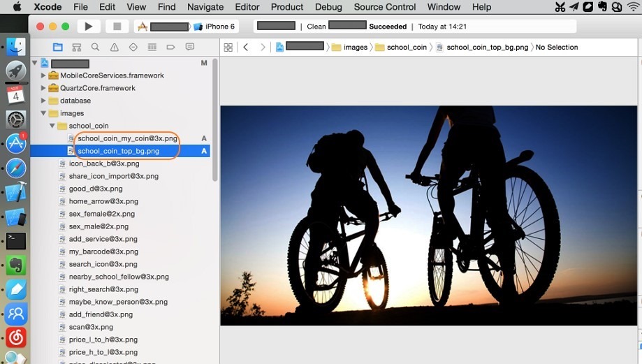Click school_coin in the jump bar
This screenshot has height=364, width=642.
pyautogui.click(x=407, y=48)
